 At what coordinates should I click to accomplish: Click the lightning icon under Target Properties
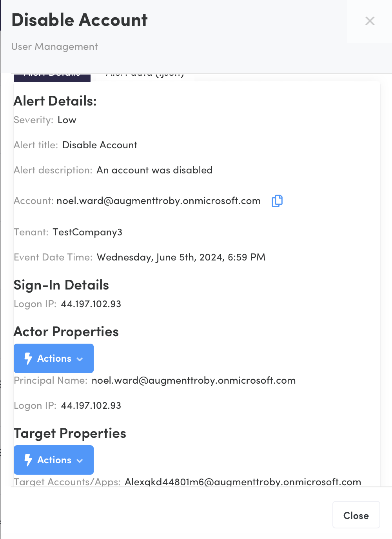pyautogui.click(x=28, y=460)
